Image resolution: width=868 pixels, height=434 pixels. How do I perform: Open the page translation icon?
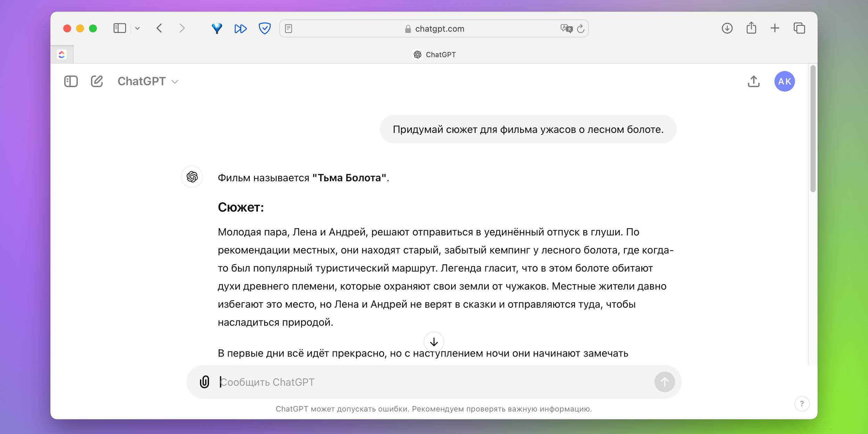pos(566,28)
